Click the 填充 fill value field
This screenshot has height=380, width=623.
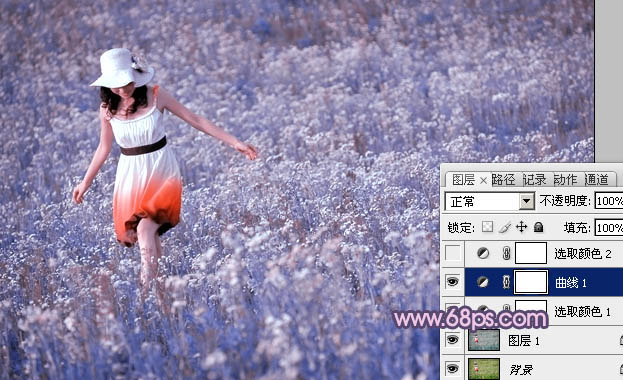(x=609, y=228)
